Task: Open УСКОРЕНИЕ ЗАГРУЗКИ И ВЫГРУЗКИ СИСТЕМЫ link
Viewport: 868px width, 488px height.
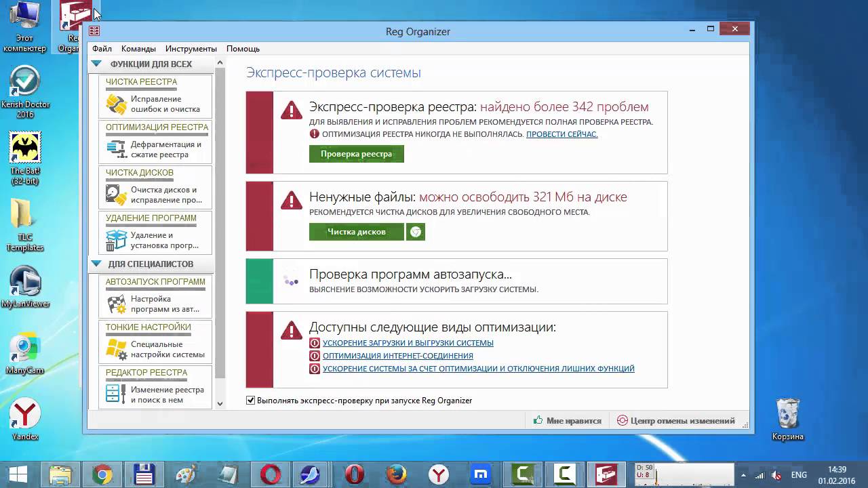Action: 408,343
